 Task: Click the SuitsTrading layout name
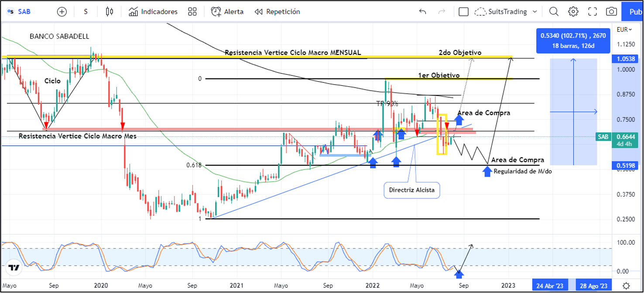506,12
